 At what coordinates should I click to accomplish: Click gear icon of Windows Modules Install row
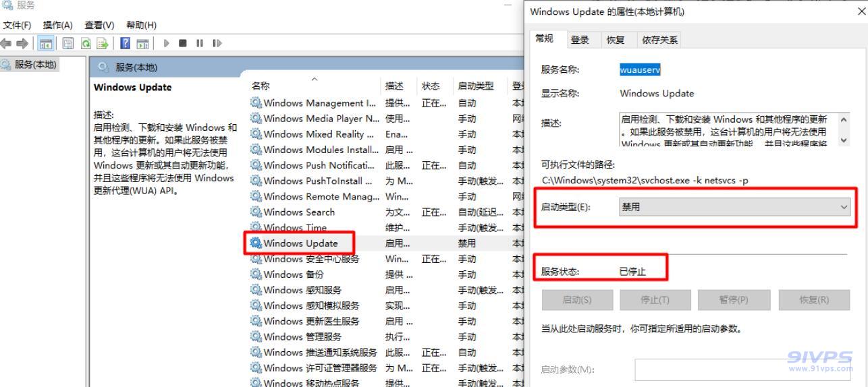point(256,150)
